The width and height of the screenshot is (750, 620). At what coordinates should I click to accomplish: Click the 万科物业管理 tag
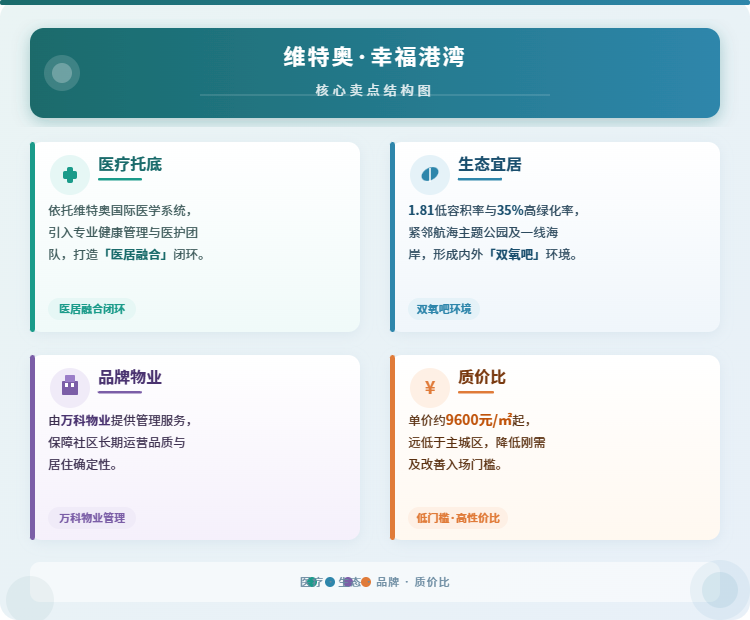pos(92,518)
